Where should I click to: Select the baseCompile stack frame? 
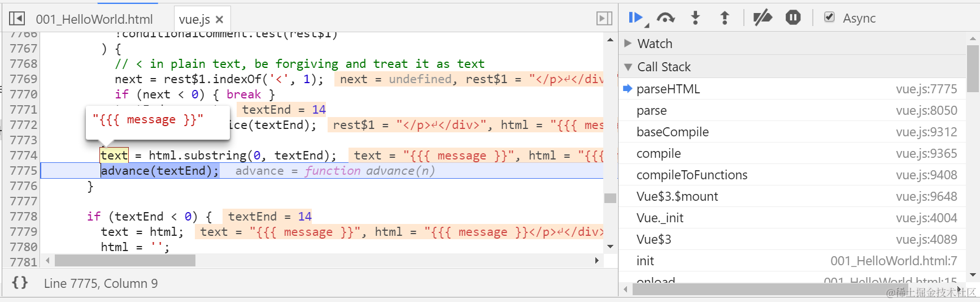791,132
